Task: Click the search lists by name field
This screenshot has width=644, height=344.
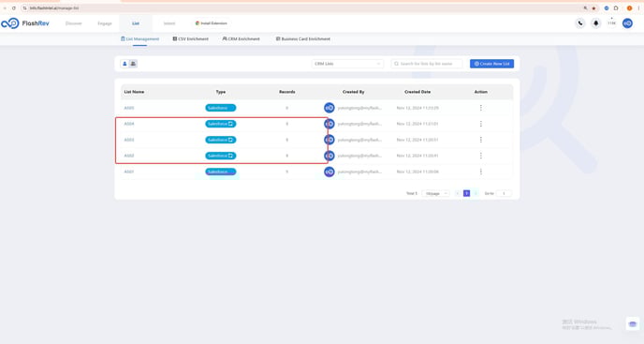Action: click(x=427, y=64)
